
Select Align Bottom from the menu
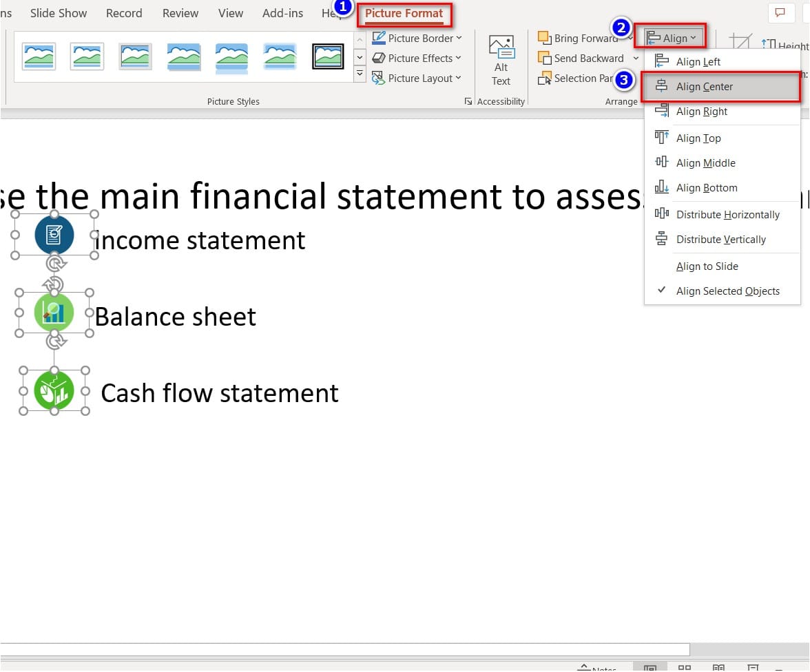(722, 187)
